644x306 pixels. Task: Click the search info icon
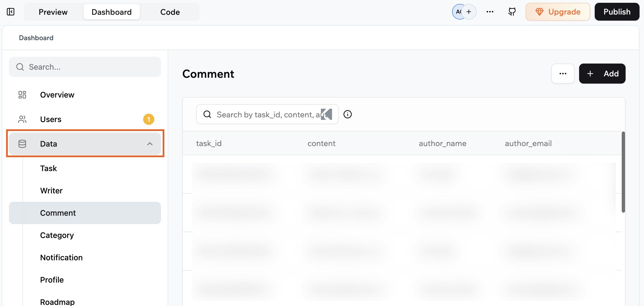[347, 114]
